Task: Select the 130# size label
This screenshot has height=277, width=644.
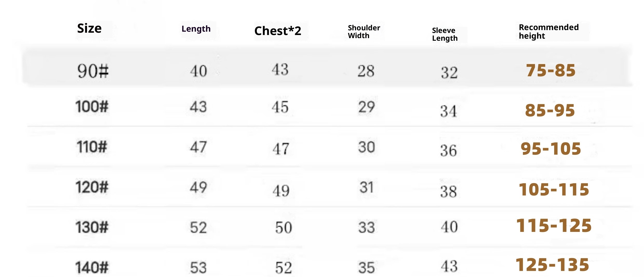Action: [92, 227]
